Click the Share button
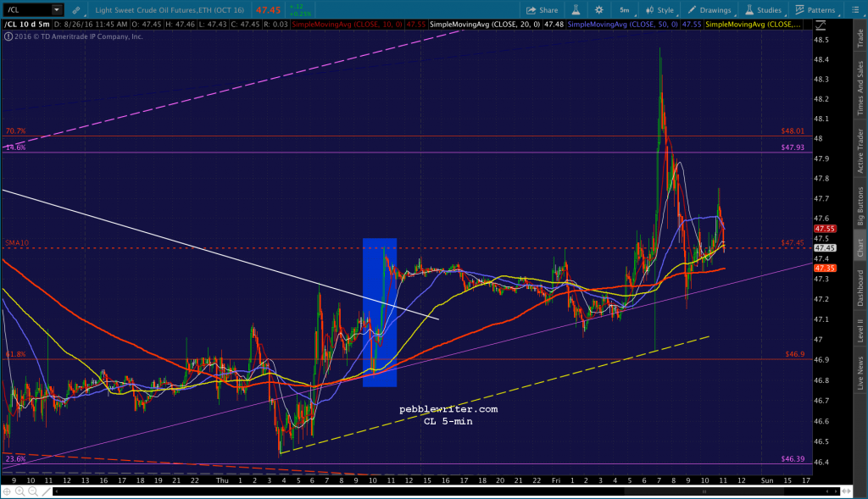Viewport: 868px width, 499px height. click(542, 10)
